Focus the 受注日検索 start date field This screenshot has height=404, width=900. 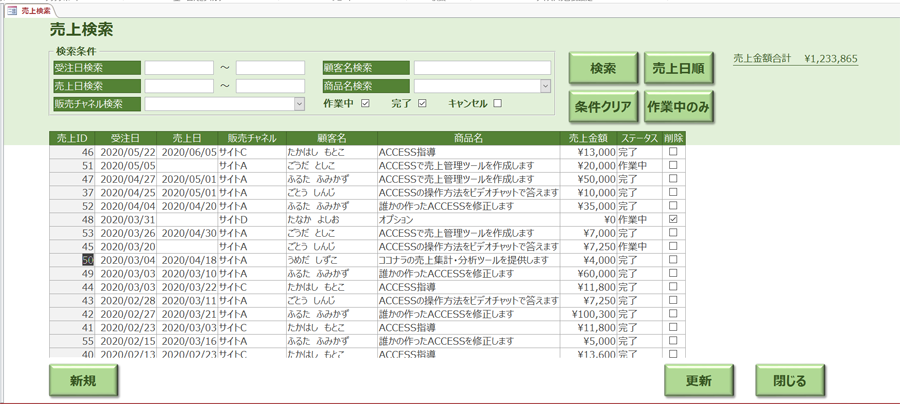pyautogui.click(x=179, y=68)
